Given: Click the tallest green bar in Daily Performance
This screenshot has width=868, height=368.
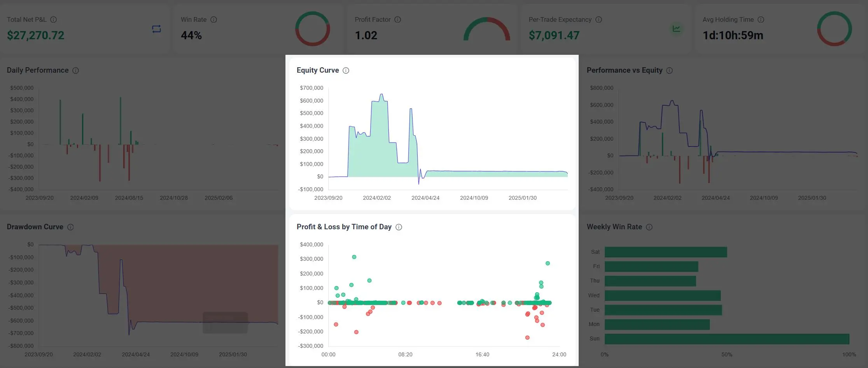Looking at the screenshot, I should coord(120,120).
